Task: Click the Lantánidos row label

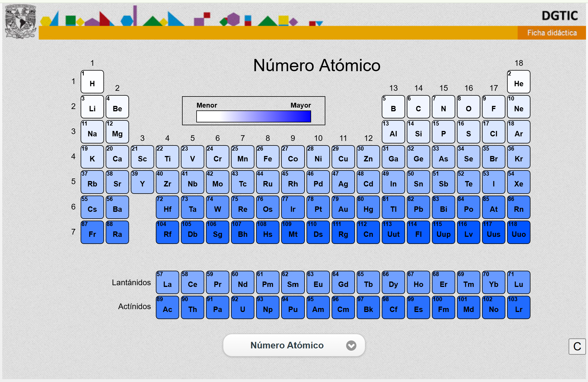Action: click(131, 282)
